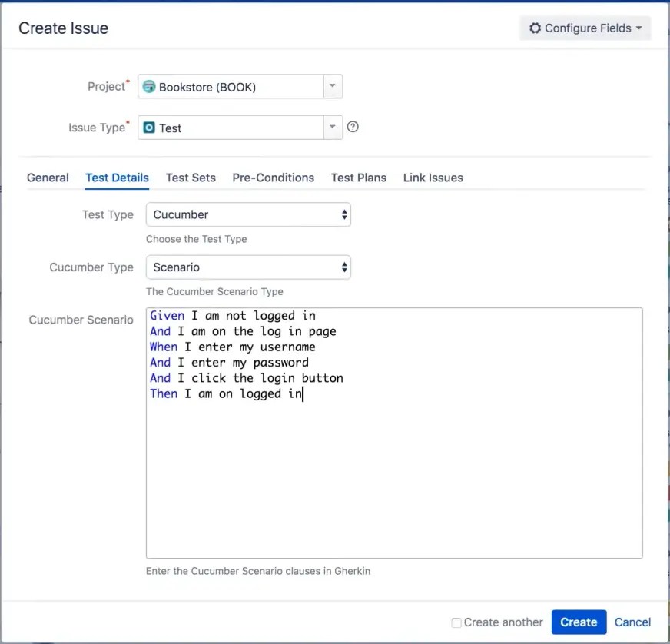This screenshot has height=644, width=670.
Task: Expand the Project dropdown arrow
Action: (332, 86)
